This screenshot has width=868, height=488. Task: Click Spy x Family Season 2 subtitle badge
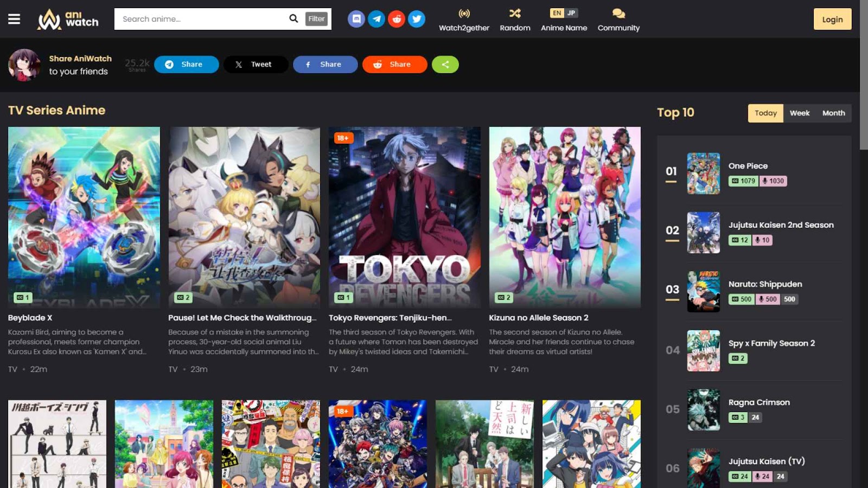[x=738, y=358]
